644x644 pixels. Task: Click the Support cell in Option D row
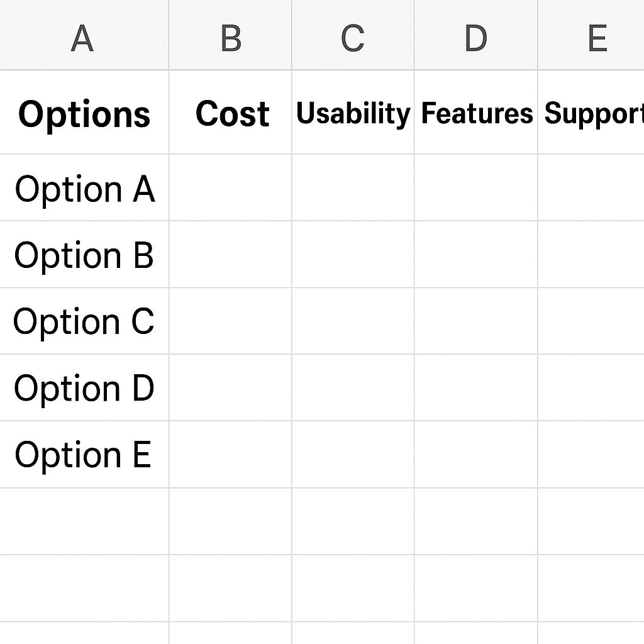(x=591, y=387)
